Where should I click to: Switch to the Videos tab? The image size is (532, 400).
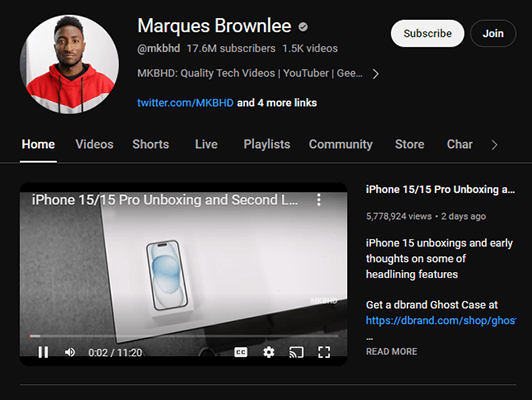coord(94,144)
